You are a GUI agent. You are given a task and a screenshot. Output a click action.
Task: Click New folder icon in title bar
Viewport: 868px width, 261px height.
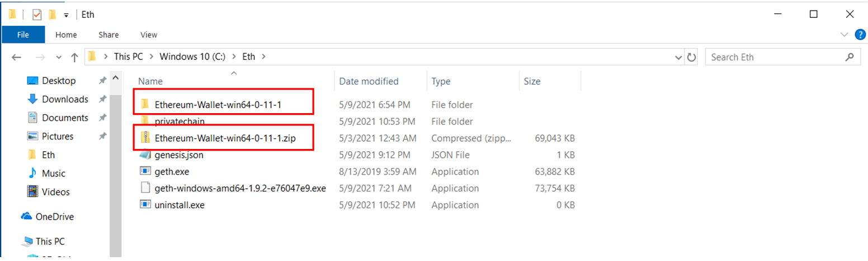point(52,15)
